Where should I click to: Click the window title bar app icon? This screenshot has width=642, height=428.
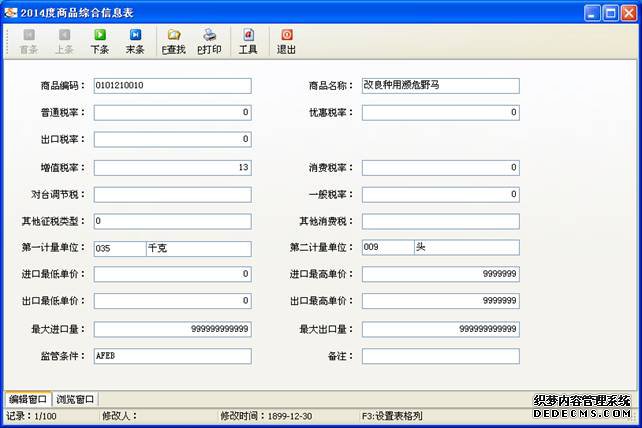[11, 11]
